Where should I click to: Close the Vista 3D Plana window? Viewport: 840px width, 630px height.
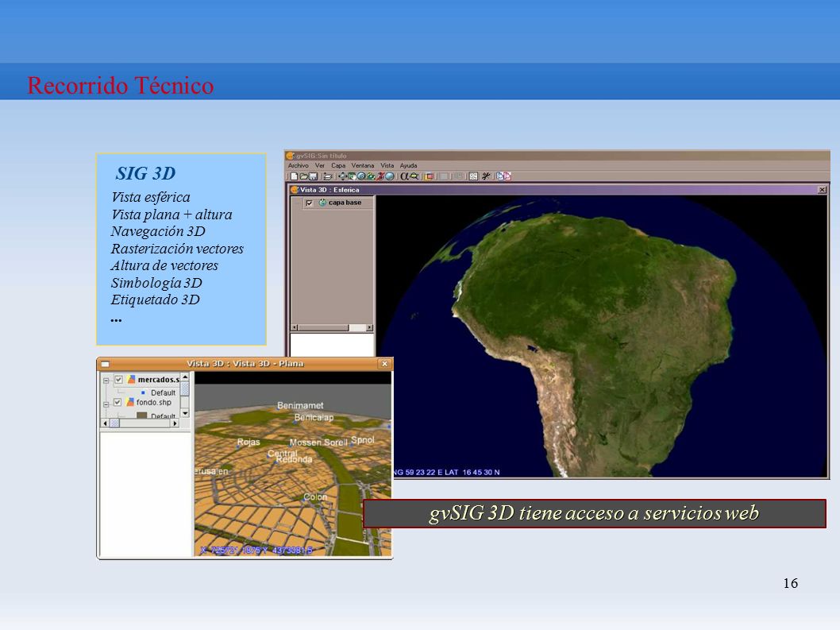384,364
